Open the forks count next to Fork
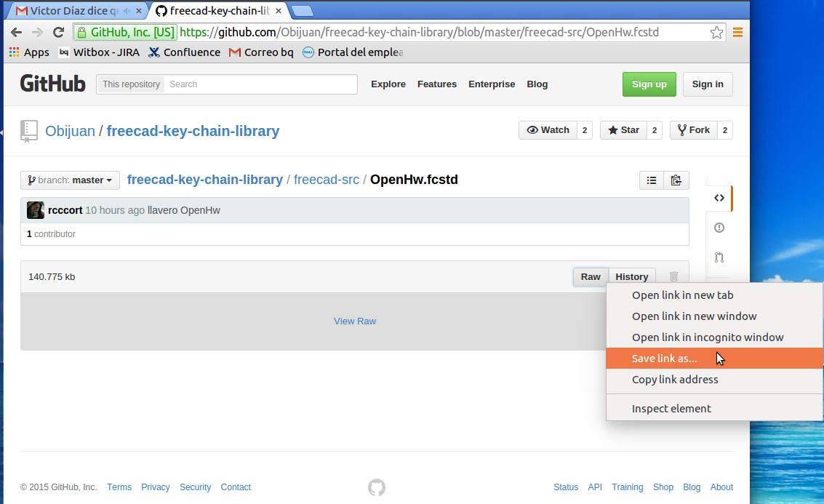 (x=724, y=129)
